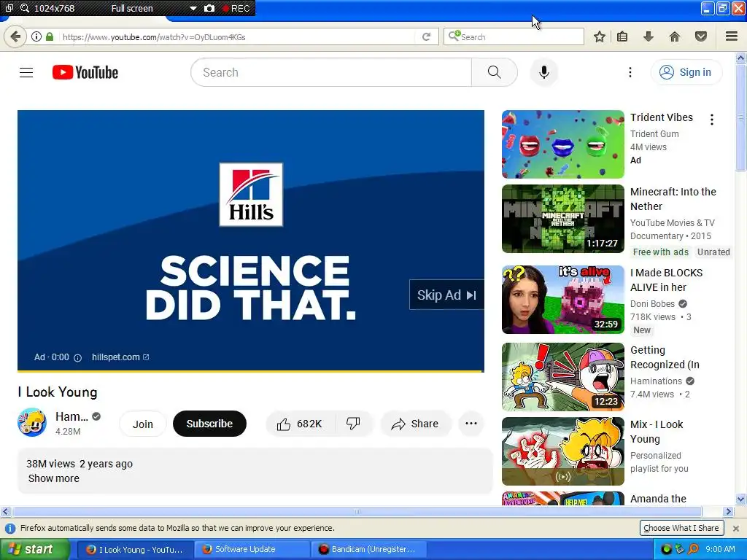Click the Firefox URL address field
747x560 pixels.
pyautogui.click(x=237, y=36)
